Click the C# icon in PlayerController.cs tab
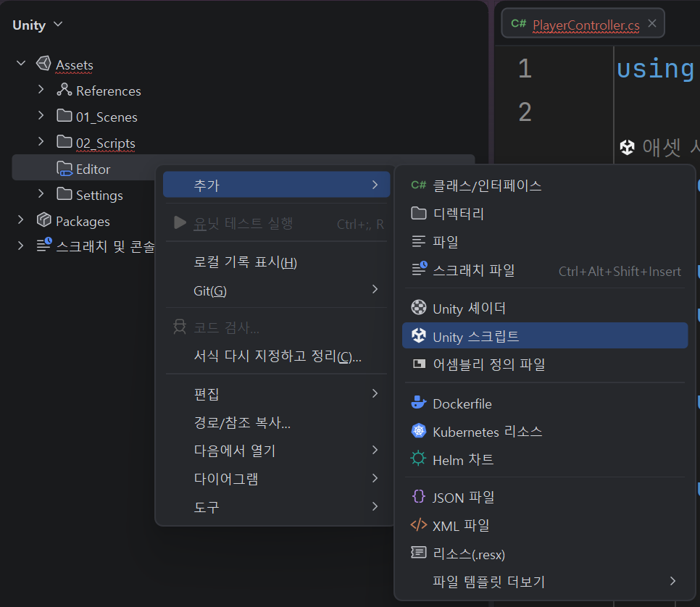Image resolution: width=700 pixels, height=607 pixels. click(x=519, y=24)
